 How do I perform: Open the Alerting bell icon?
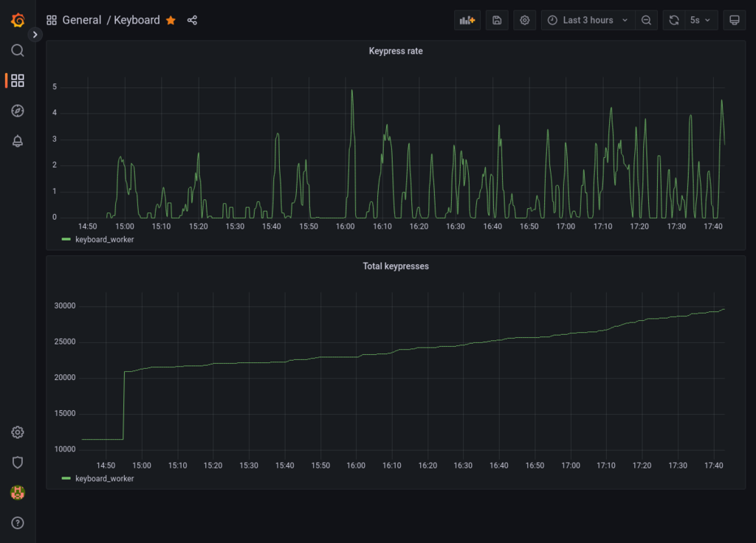pos(18,141)
